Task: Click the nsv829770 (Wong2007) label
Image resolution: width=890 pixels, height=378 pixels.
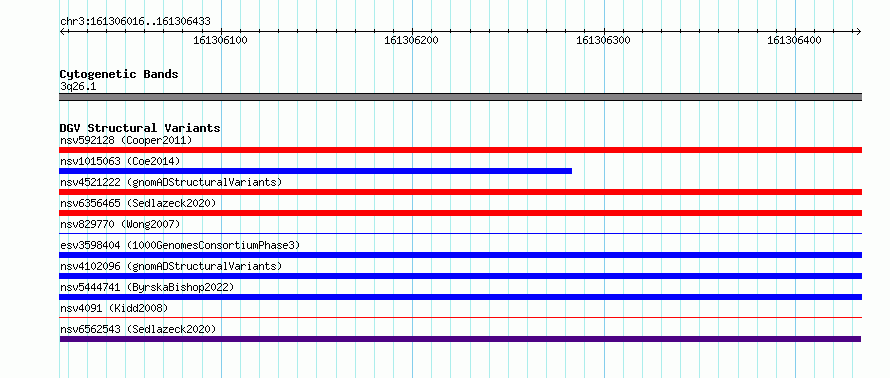Action: tap(120, 224)
